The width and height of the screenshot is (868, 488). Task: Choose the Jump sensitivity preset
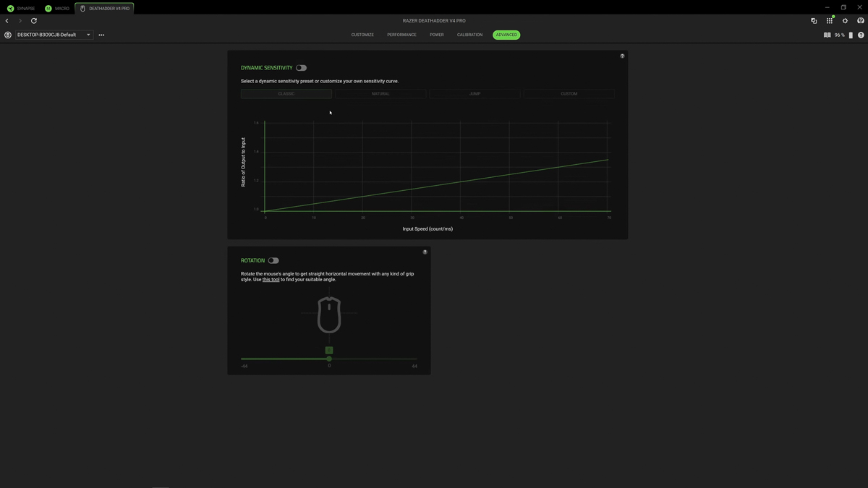pyautogui.click(x=475, y=94)
